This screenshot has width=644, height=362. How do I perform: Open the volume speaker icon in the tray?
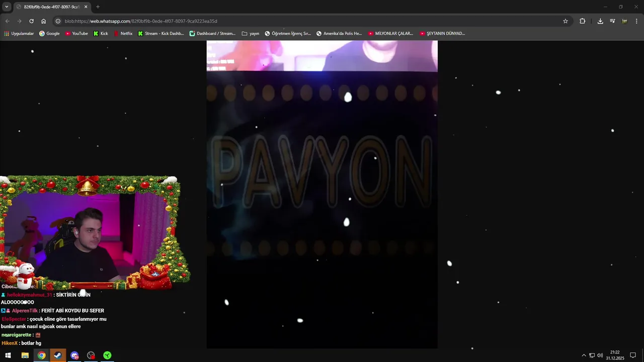600,355
